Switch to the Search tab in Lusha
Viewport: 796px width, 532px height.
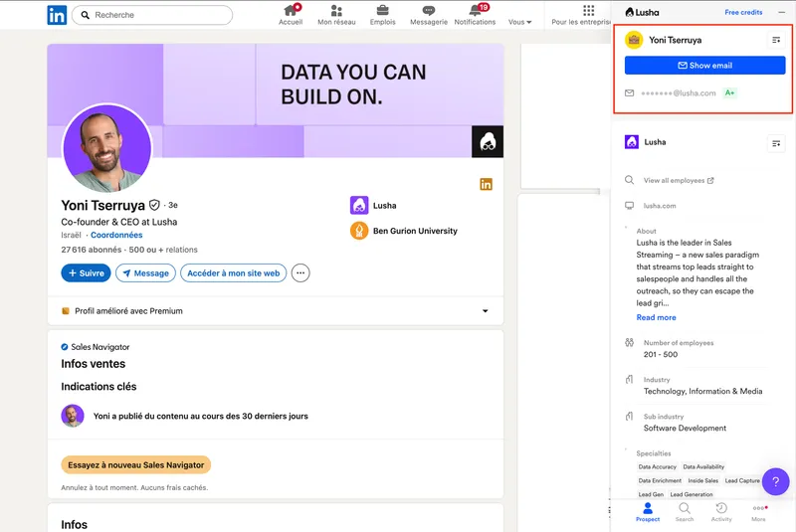pyautogui.click(x=685, y=512)
